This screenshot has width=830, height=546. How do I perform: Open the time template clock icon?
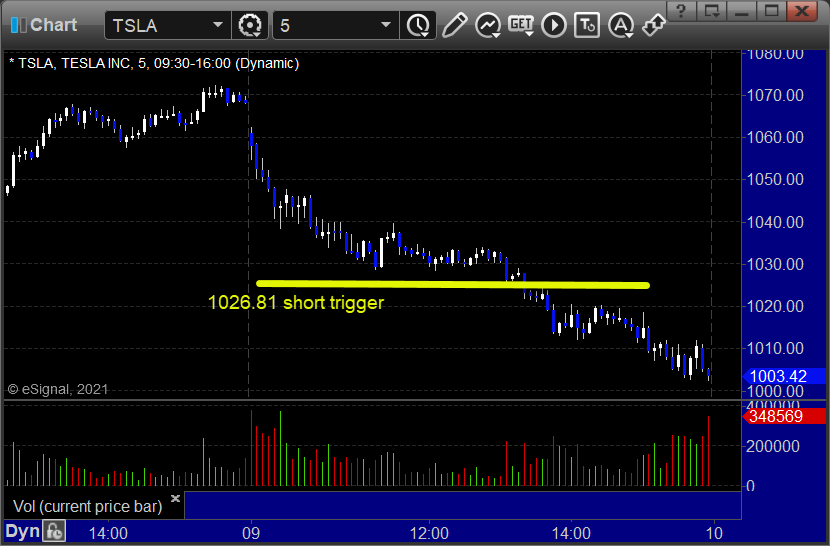[418, 25]
